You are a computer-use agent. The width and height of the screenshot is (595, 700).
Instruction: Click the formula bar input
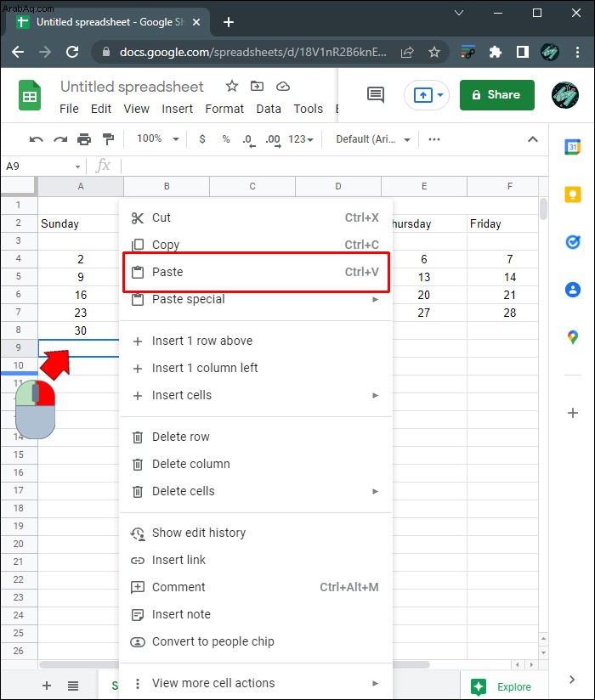(x=334, y=166)
